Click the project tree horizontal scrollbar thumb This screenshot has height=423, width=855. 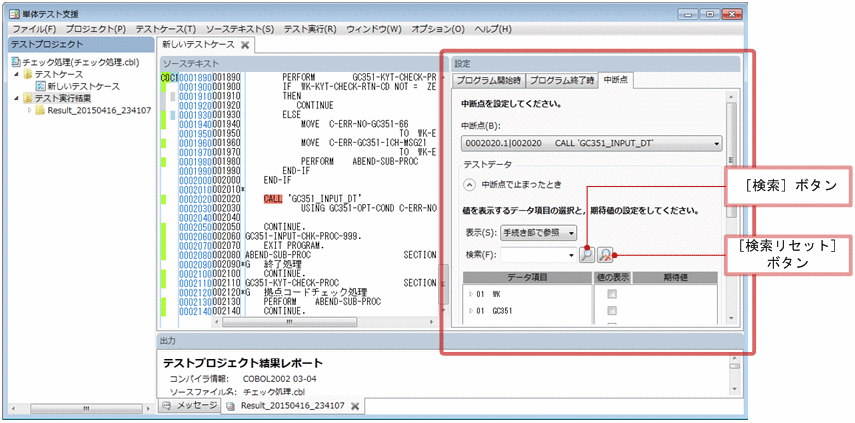(86, 408)
